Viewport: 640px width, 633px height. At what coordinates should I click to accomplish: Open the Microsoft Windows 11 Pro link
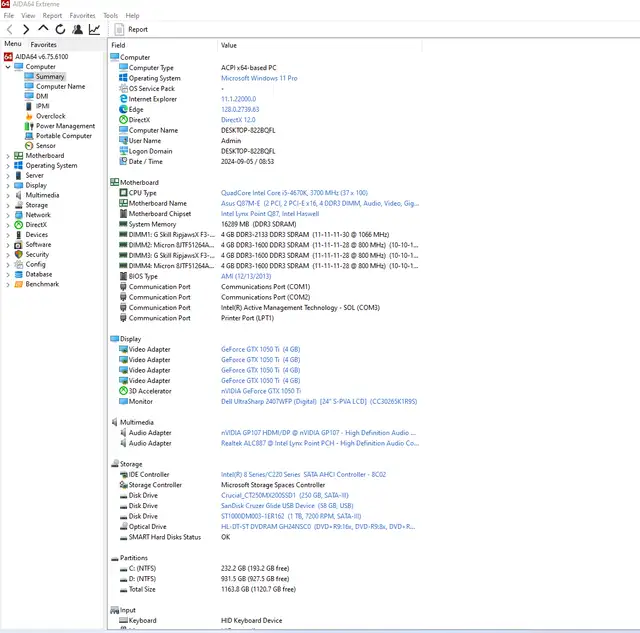(259, 78)
